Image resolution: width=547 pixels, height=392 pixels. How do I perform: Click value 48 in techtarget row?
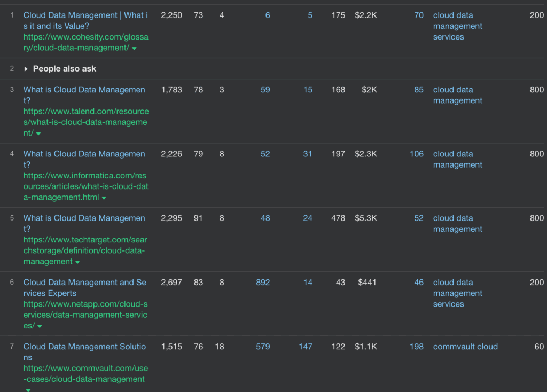265,218
